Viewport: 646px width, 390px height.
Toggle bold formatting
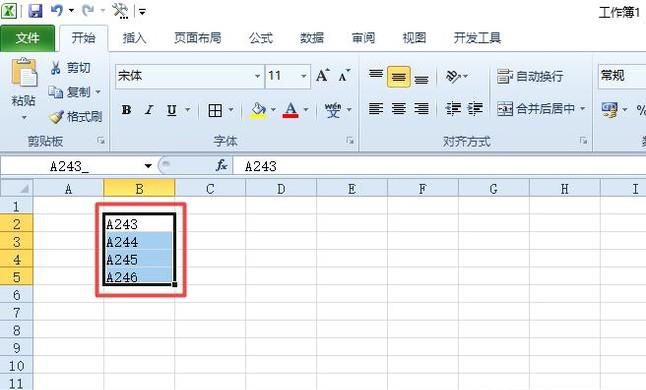(126, 110)
